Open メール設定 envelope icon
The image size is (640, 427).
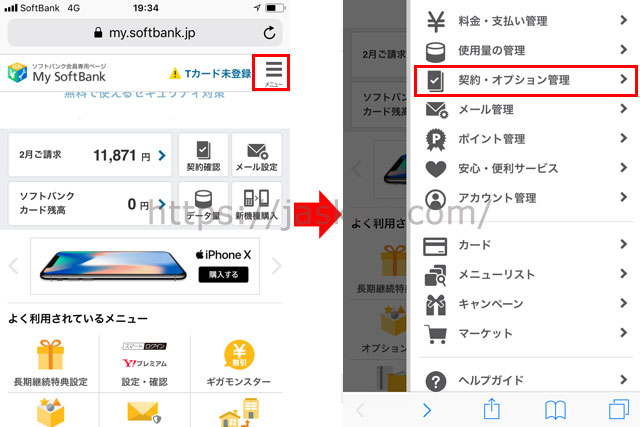pos(256,155)
